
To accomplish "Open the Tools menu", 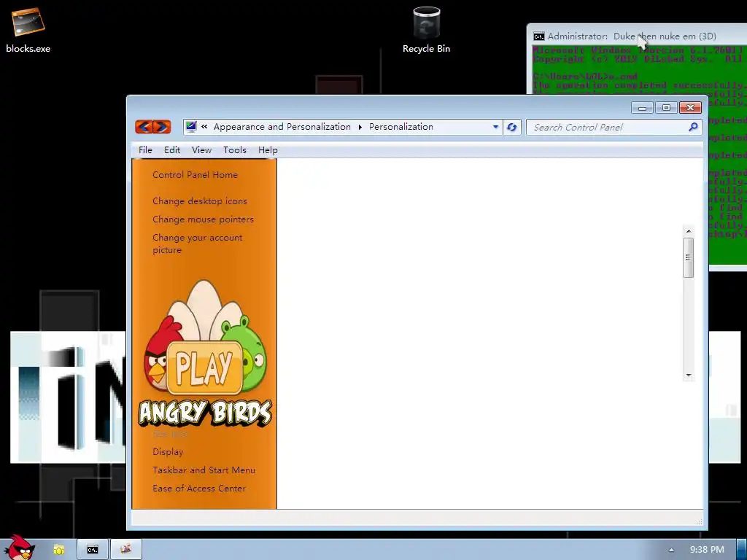I will tap(235, 150).
